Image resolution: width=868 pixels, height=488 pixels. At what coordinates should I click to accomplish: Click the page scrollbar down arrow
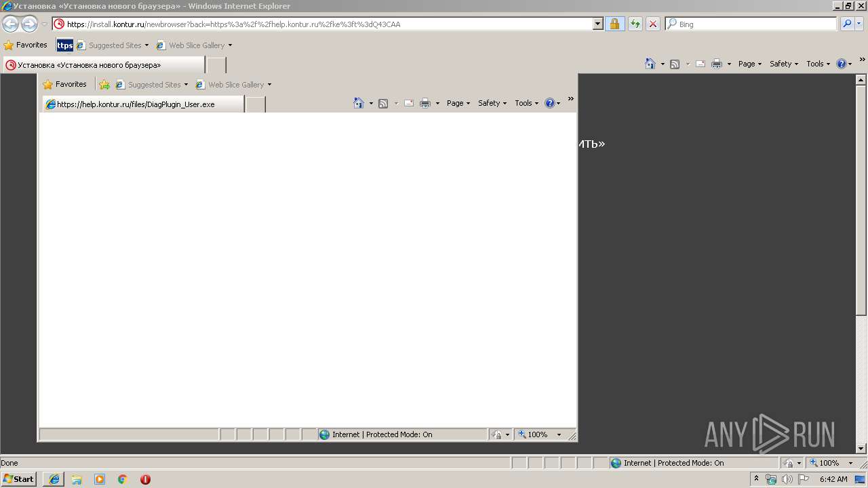pos(861,448)
